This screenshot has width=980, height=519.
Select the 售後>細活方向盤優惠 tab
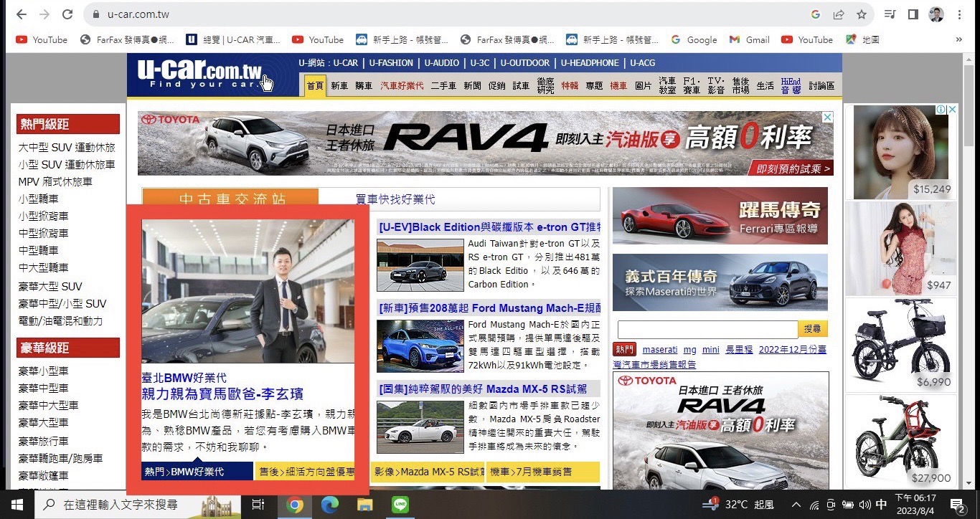pyautogui.click(x=306, y=472)
